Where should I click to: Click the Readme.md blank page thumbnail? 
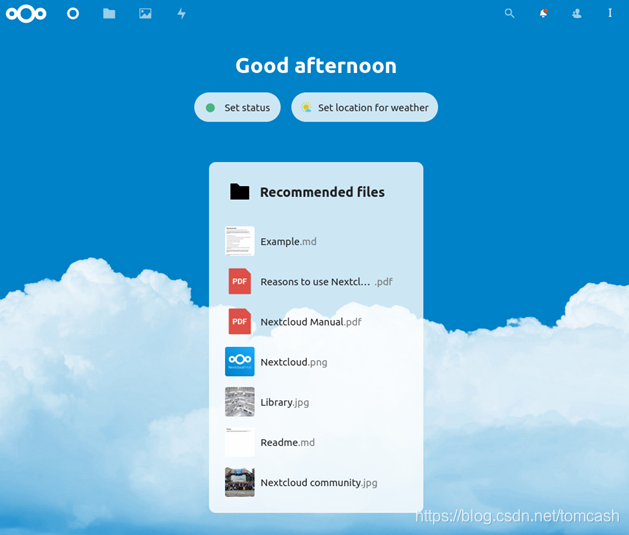click(240, 442)
